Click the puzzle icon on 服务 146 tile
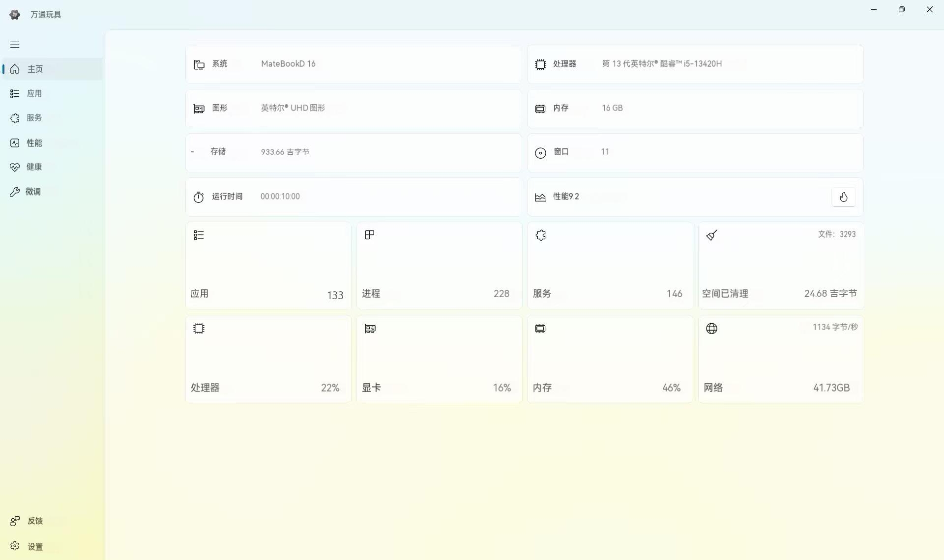Viewport: 944px width, 560px height. pos(541,235)
